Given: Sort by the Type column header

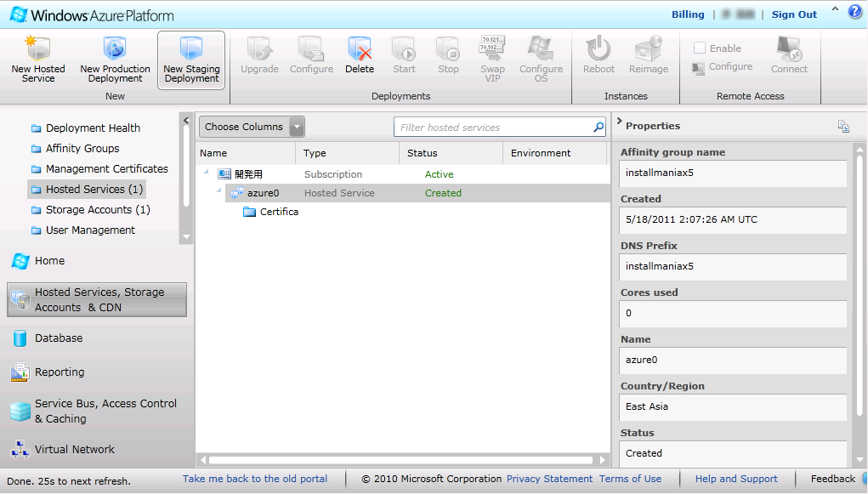Looking at the screenshot, I should tap(347, 153).
